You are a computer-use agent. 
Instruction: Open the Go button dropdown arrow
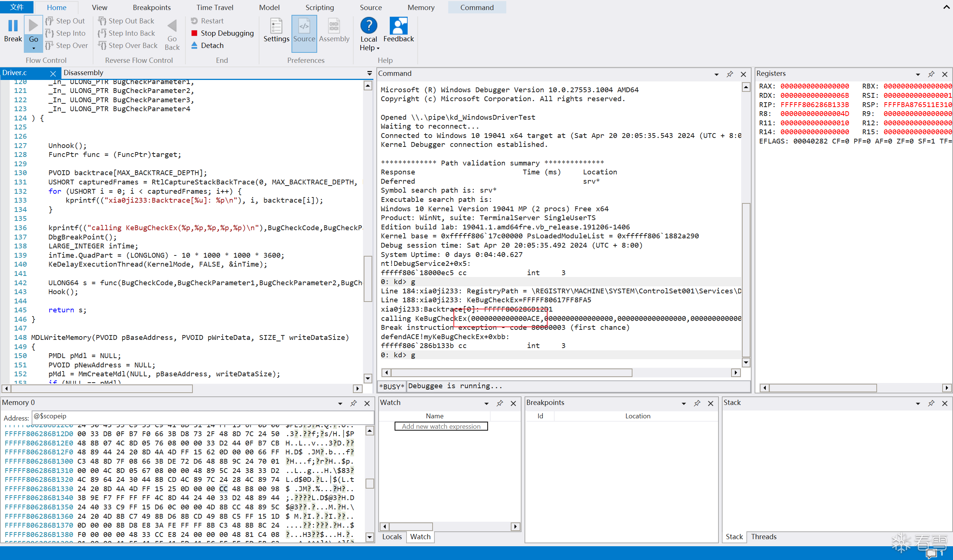(x=33, y=48)
